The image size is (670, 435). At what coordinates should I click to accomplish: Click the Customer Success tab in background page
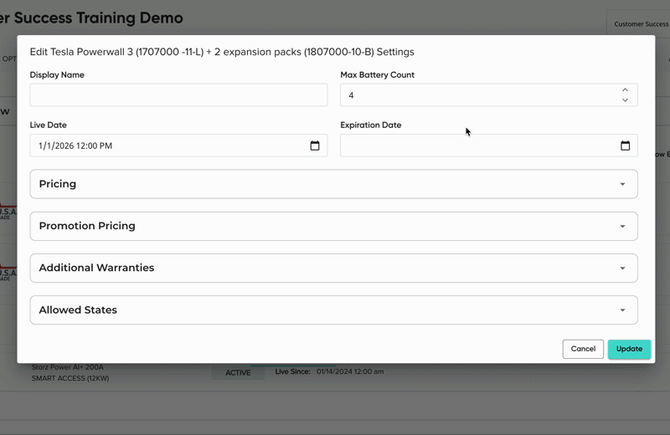pyautogui.click(x=641, y=24)
